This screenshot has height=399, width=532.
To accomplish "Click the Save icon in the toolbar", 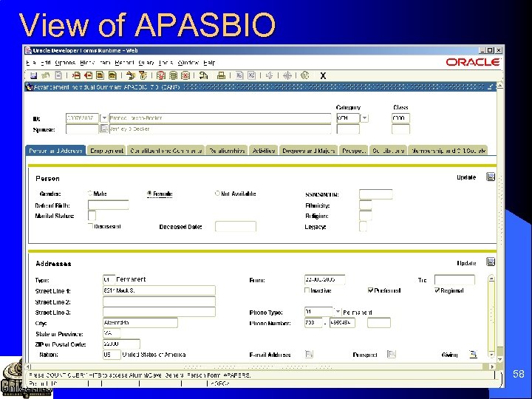I will 33,75.
